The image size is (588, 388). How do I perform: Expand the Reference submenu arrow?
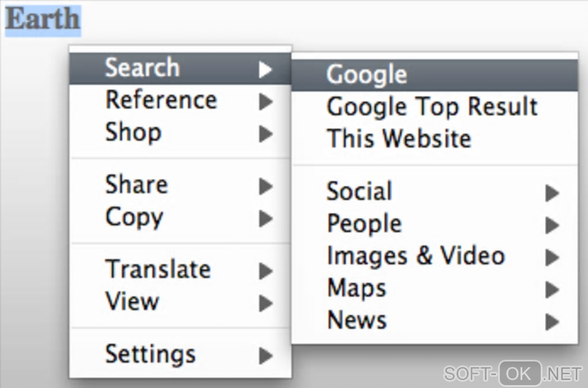click(266, 101)
